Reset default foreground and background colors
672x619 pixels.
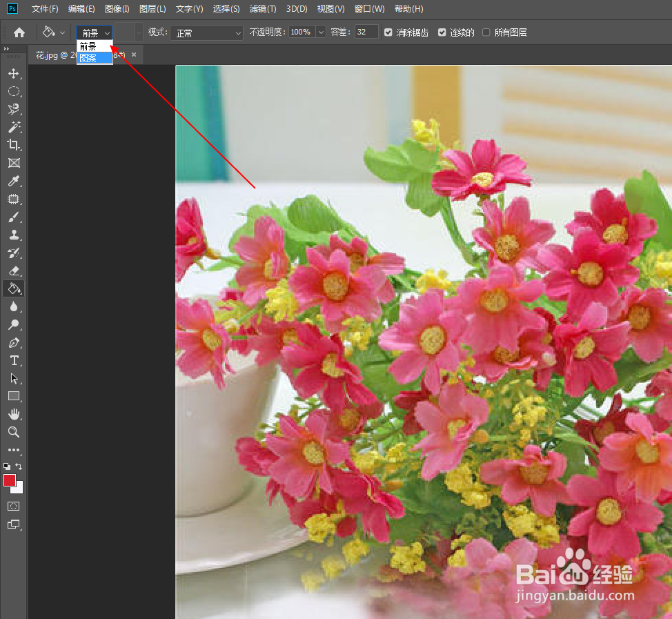coord(7,466)
